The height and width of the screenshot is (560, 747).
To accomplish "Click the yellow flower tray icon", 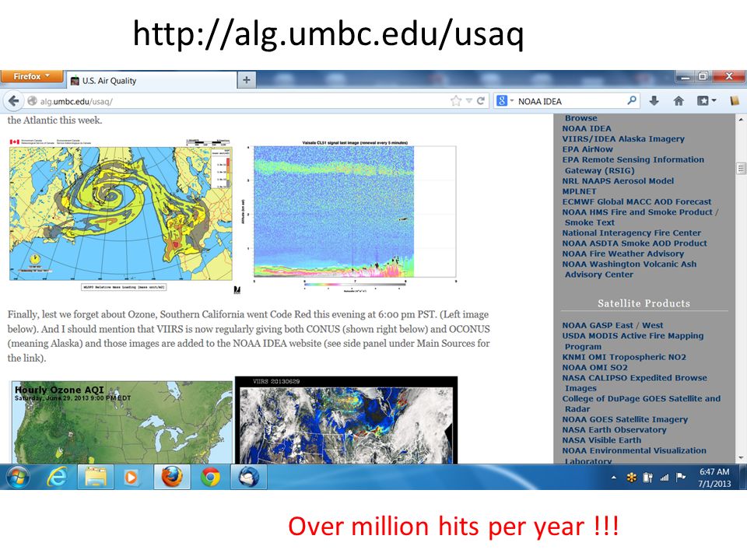I will [x=631, y=477].
